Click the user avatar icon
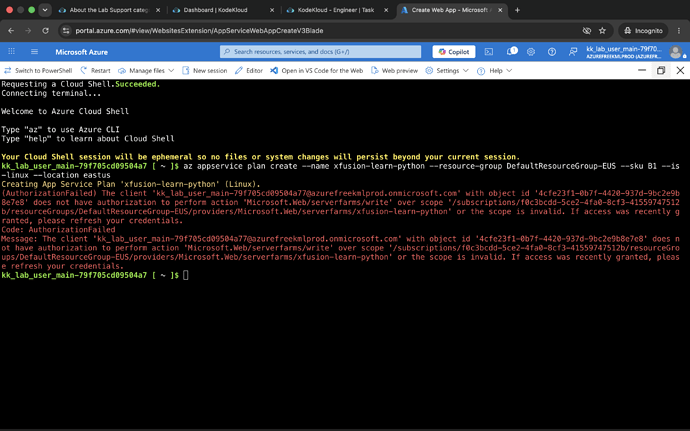The height and width of the screenshot is (431, 690). [675, 52]
